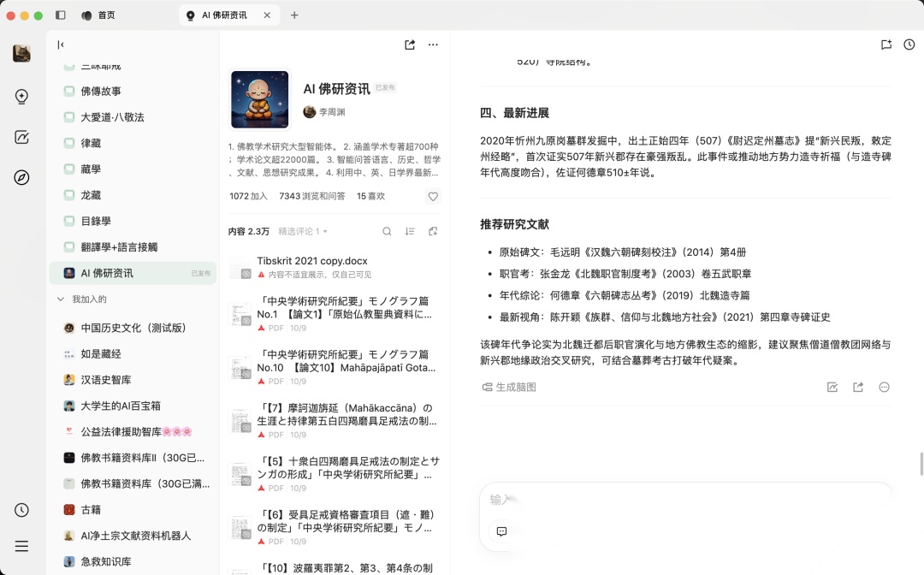Start a new chat icon in chat header
Image resolution: width=924 pixels, height=575 pixels.
885,44
